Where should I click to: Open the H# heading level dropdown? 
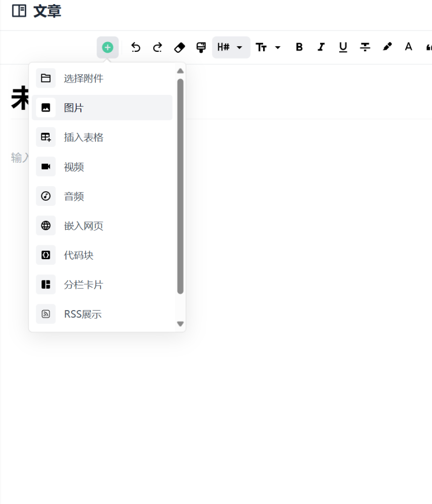pyautogui.click(x=231, y=48)
